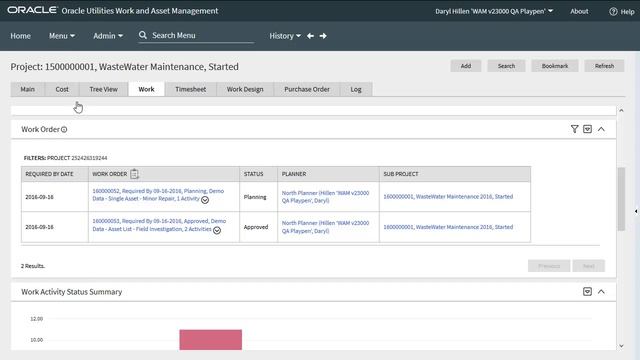Click the clipboard icon in Work Order column header

pyautogui.click(x=134, y=174)
